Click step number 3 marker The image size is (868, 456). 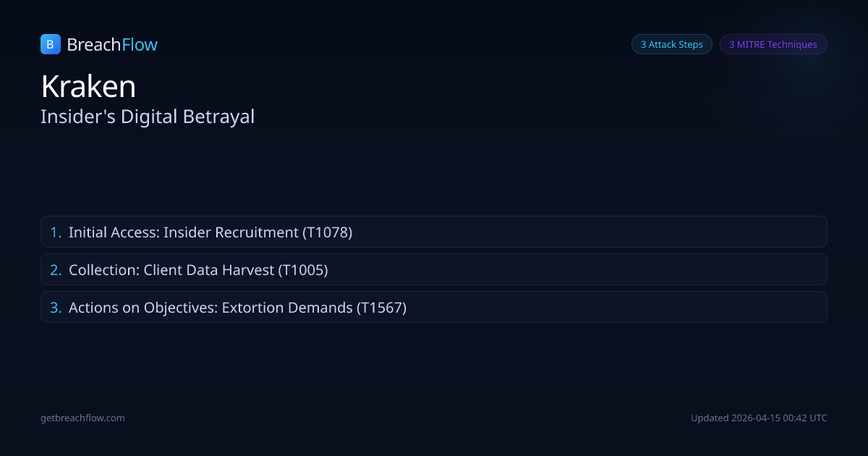tap(56, 308)
